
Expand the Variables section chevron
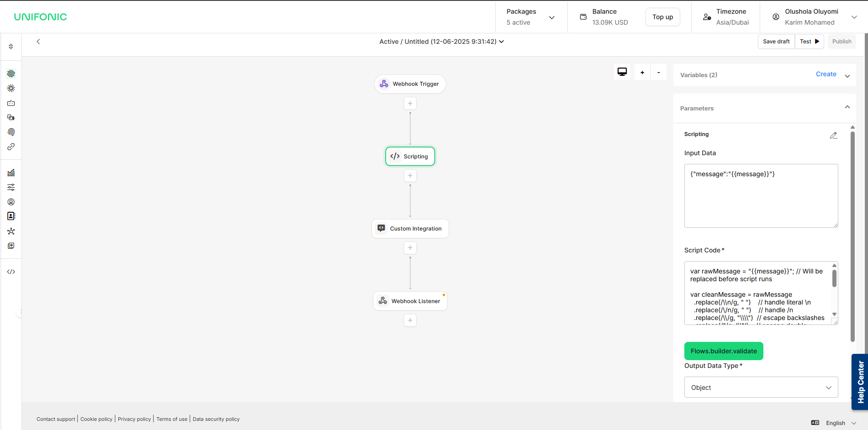coord(847,76)
